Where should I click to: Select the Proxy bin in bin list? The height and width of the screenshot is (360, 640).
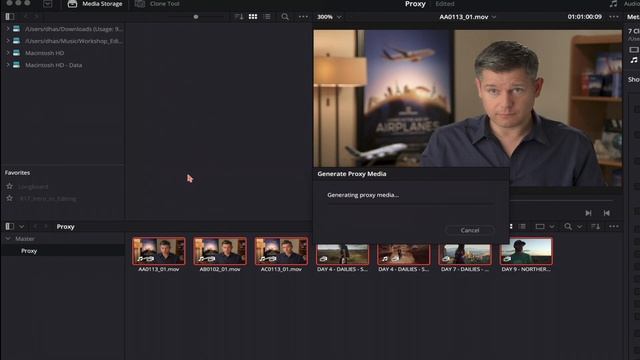(29, 251)
